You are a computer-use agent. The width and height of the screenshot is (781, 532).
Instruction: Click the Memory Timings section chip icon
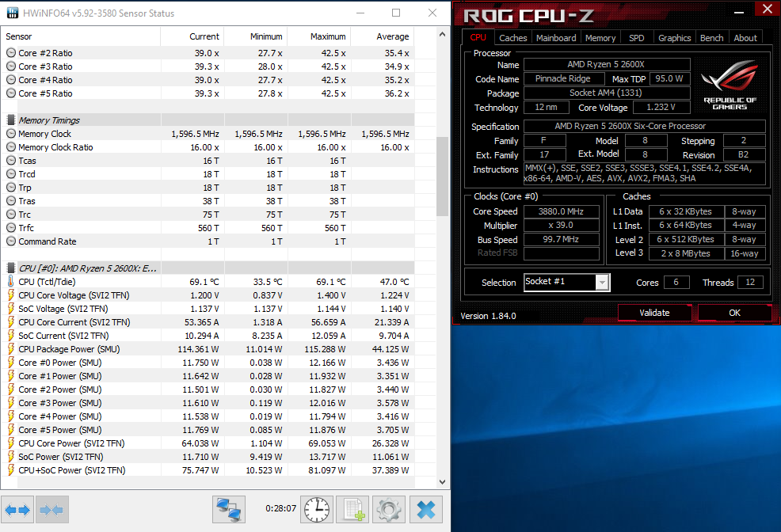pos(11,120)
